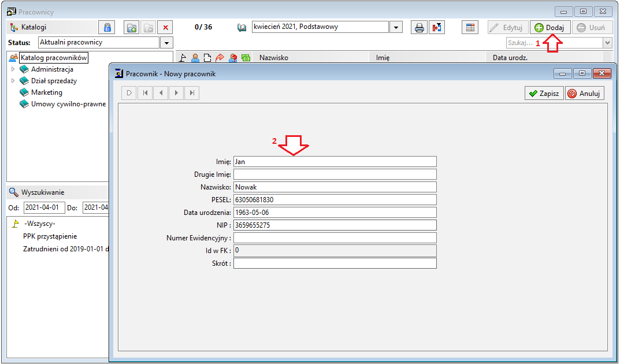Cancel the new employee with Anuluj
The width and height of the screenshot is (620, 364).
click(584, 93)
